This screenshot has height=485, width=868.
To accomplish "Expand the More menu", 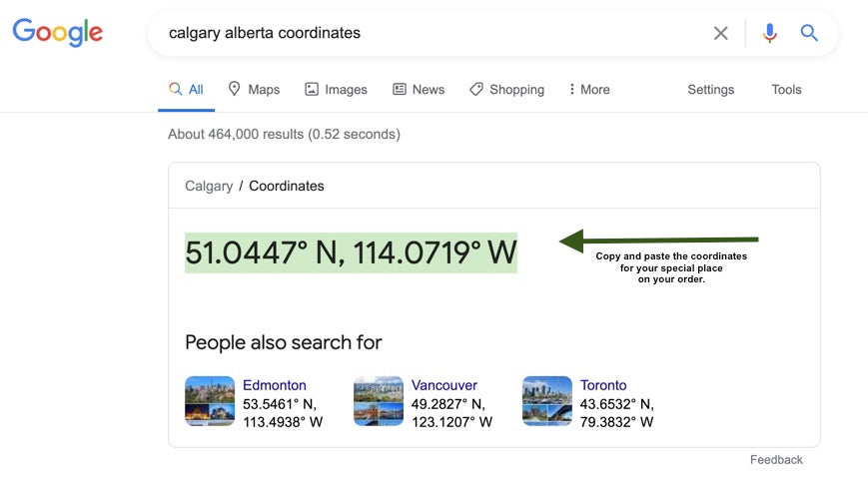I will (589, 89).
